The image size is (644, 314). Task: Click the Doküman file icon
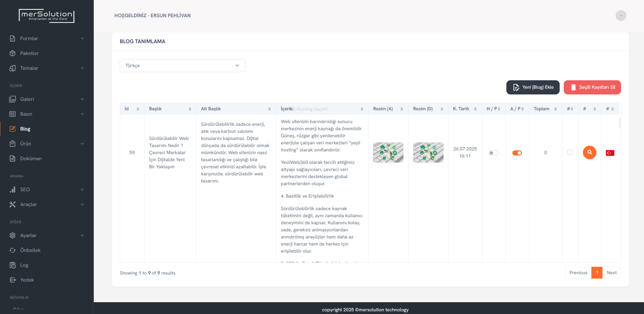[12, 159]
